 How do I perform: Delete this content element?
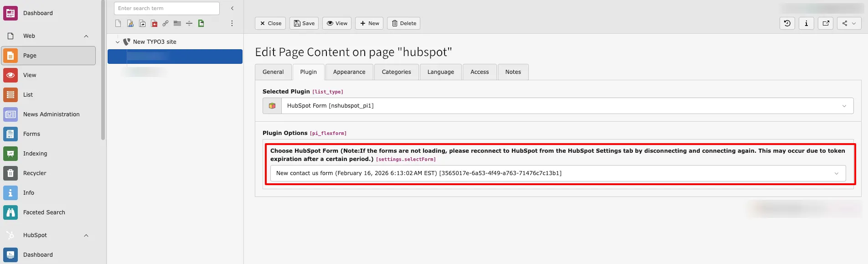(x=404, y=23)
